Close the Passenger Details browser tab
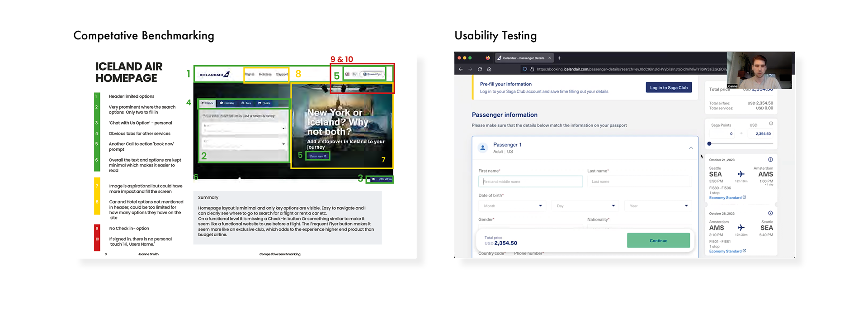 point(550,58)
